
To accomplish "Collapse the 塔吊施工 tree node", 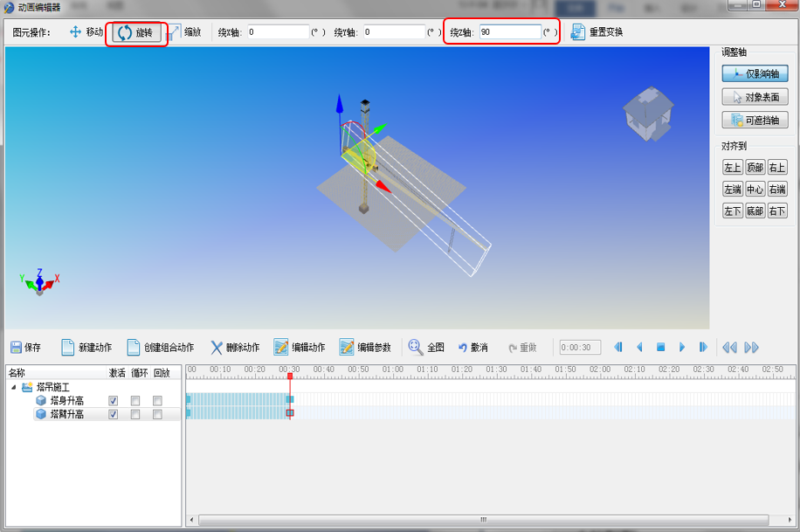I will pyautogui.click(x=14, y=387).
